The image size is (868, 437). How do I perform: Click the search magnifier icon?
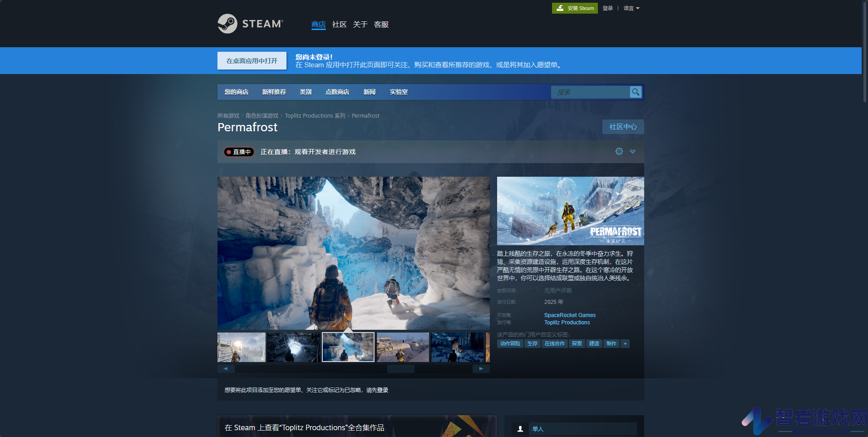[x=636, y=92]
